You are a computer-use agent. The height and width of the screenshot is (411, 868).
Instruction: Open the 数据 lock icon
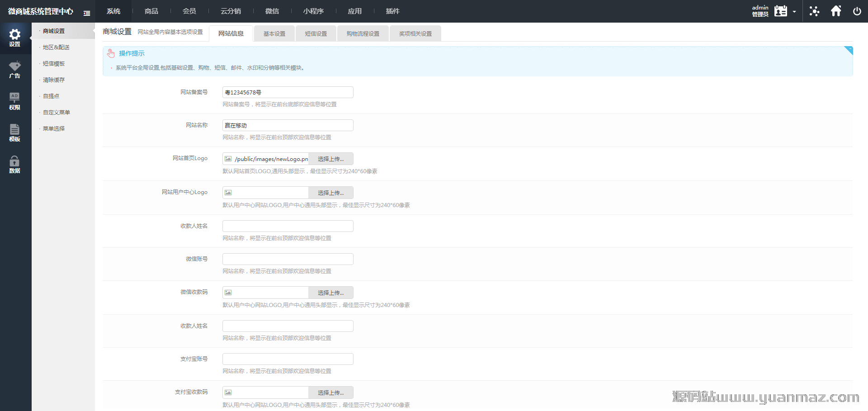[15, 161]
